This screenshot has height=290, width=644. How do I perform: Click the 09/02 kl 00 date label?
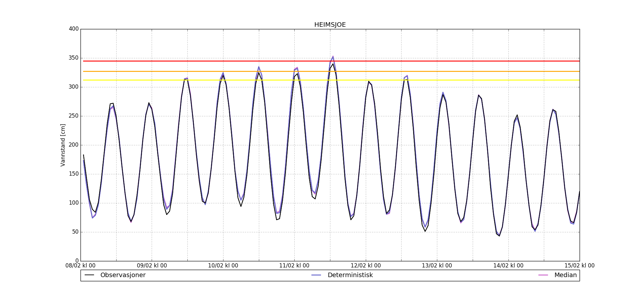tap(152, 266)
